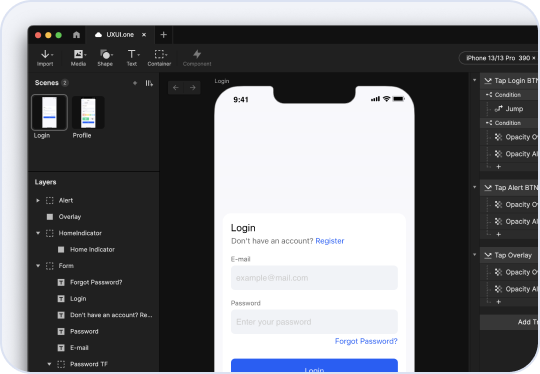Go to the home screen icon
This screenshot has width=540, height=374.
coord(76,35)
